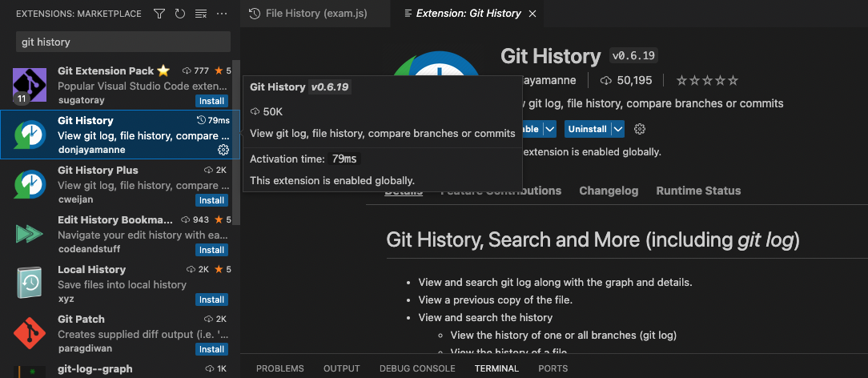Click the Edit History Bookmarks green arrows icon
Screen dimensions: 868x378
click(x=30, y=234)
